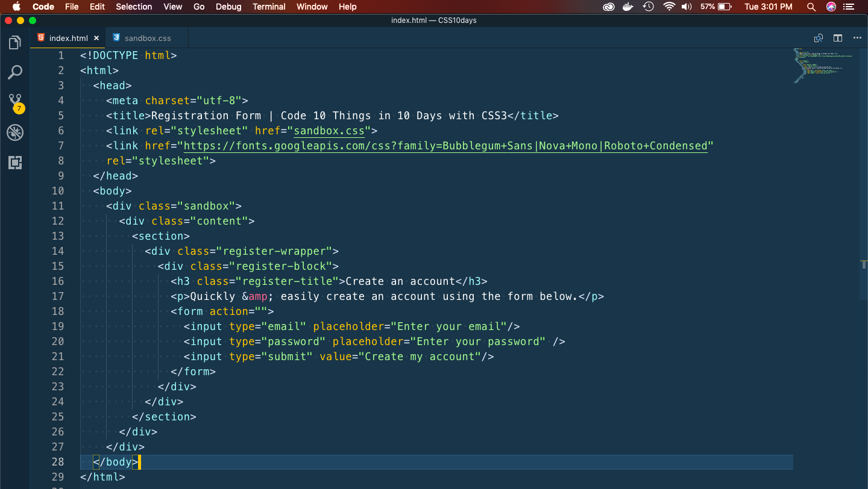Click the 'Registration Form' title text
The height and width of the screenshot is (489, 868).
(206, 116)
